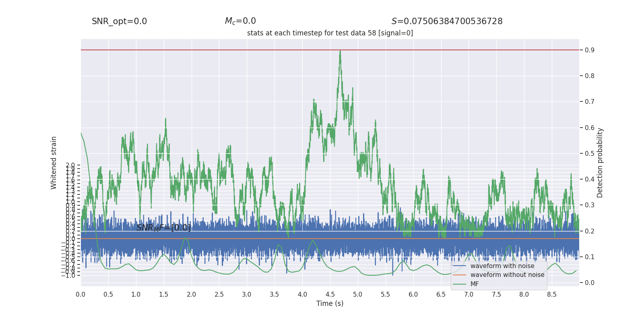The image size is (644, 322).
Task: Click the 0.1 tick on right axis
Action: pos(590,257)
